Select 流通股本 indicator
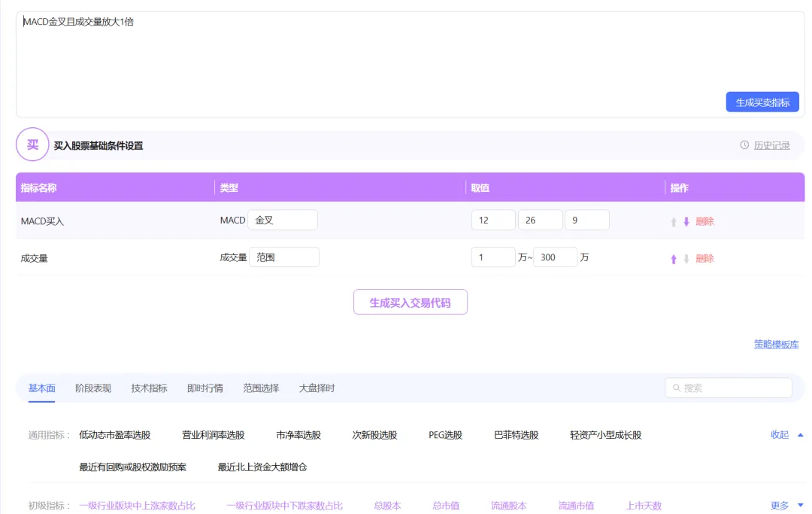This screenshot has width=812, height=514. coord(509,506)
